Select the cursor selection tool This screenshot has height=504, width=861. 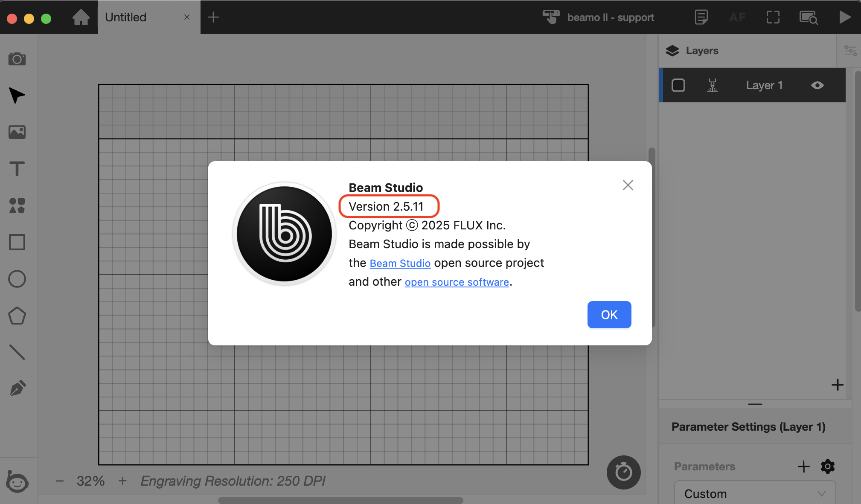coord(17,96)
